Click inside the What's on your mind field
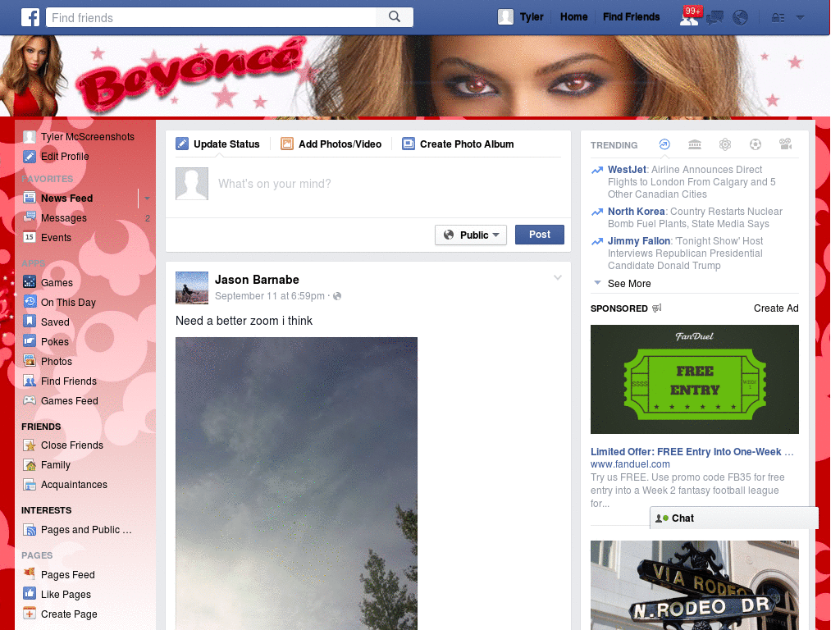This screenshot has width=840, height=630. tap(328, 184)
